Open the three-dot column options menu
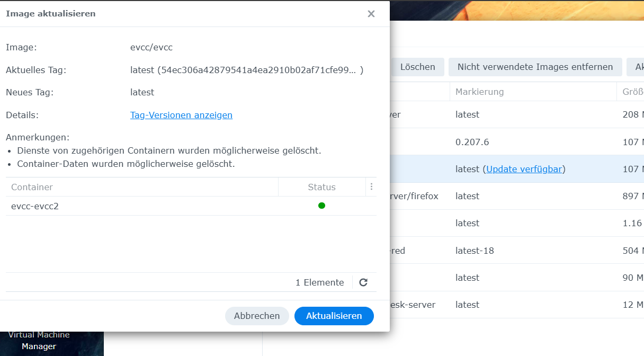The width and height of the screenshot is (644, 356). tap(371, 186)
